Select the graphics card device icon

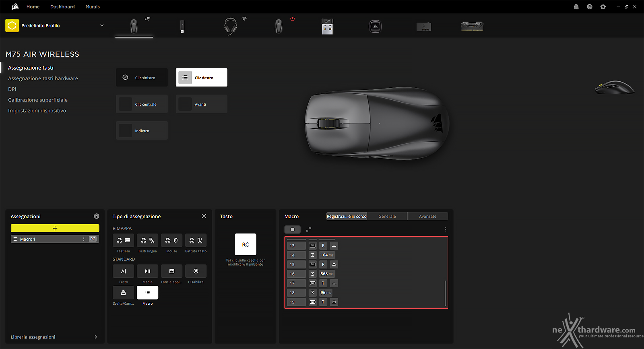(x=424, y=27)
